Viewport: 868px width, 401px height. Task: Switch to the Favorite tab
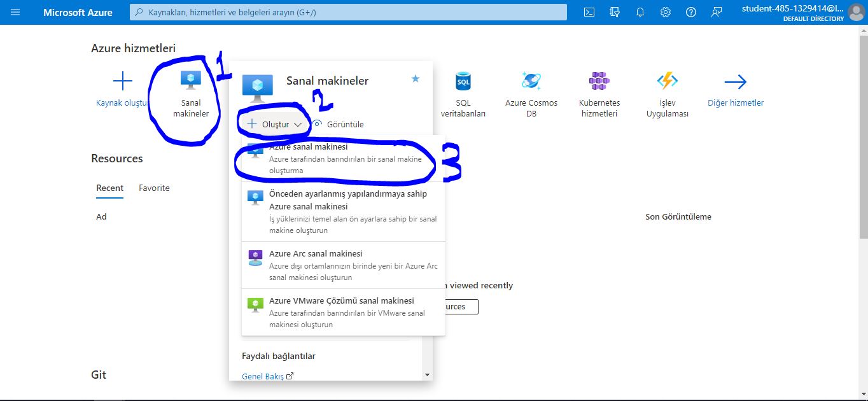pyautogui.click(x=154, y=188)
